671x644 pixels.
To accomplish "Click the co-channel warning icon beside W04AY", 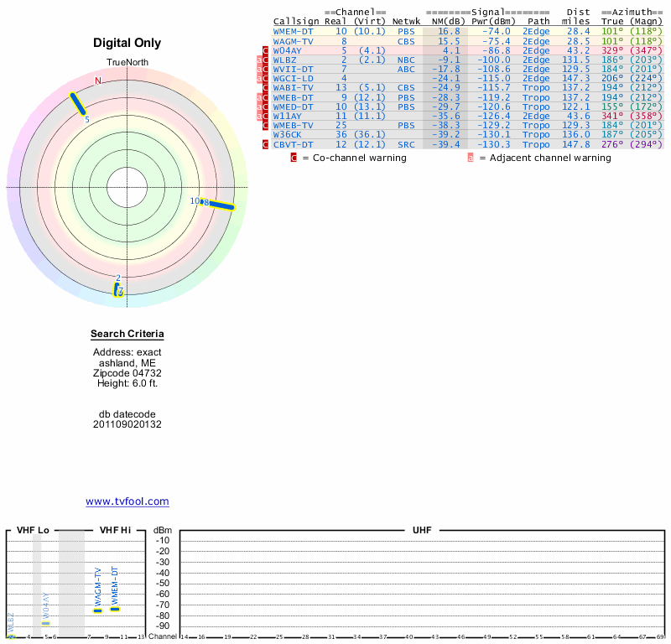I will tap(266, 50).
